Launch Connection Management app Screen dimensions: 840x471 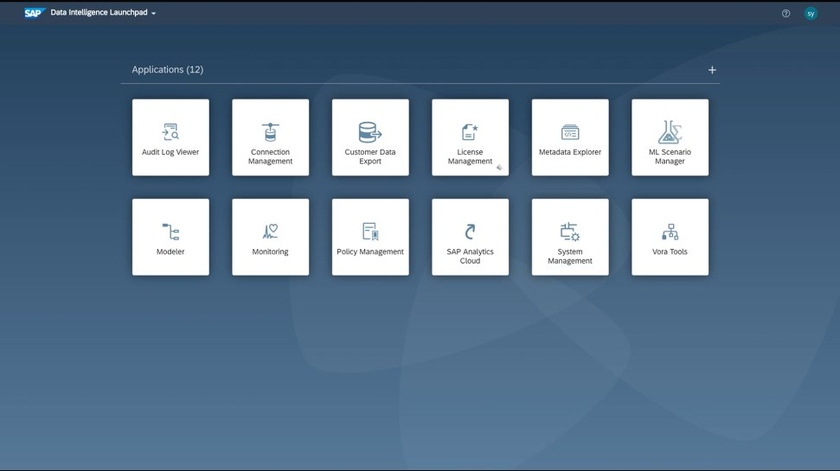coord(270,138)
